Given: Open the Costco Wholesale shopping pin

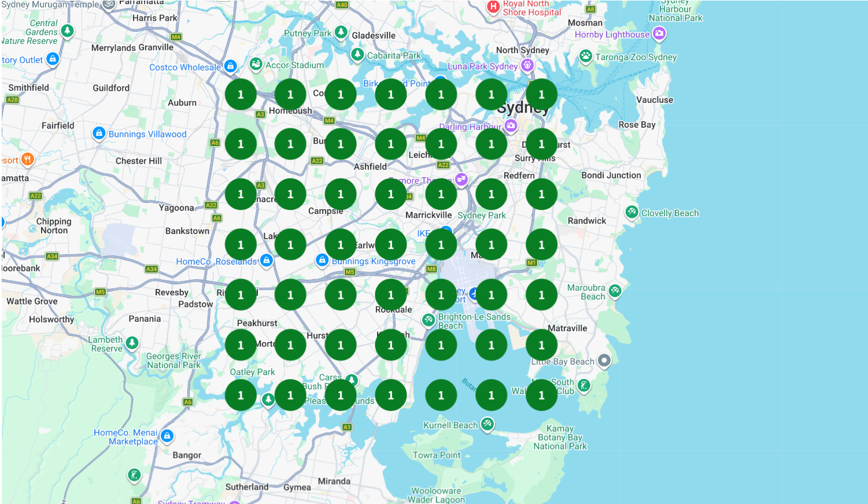Looking at the screenshot, I should (230, 66).
